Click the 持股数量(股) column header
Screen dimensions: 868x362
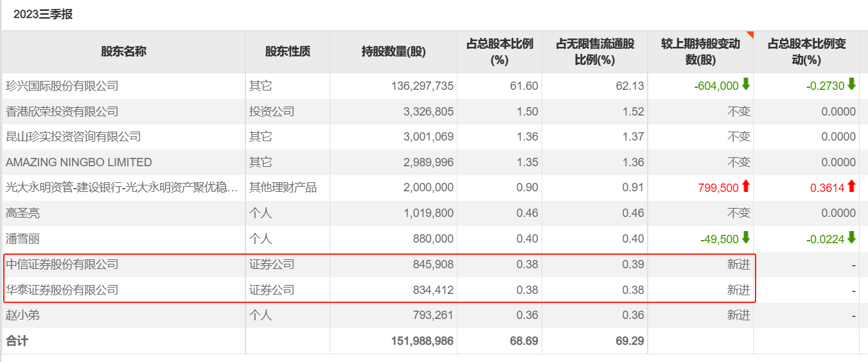394,52
